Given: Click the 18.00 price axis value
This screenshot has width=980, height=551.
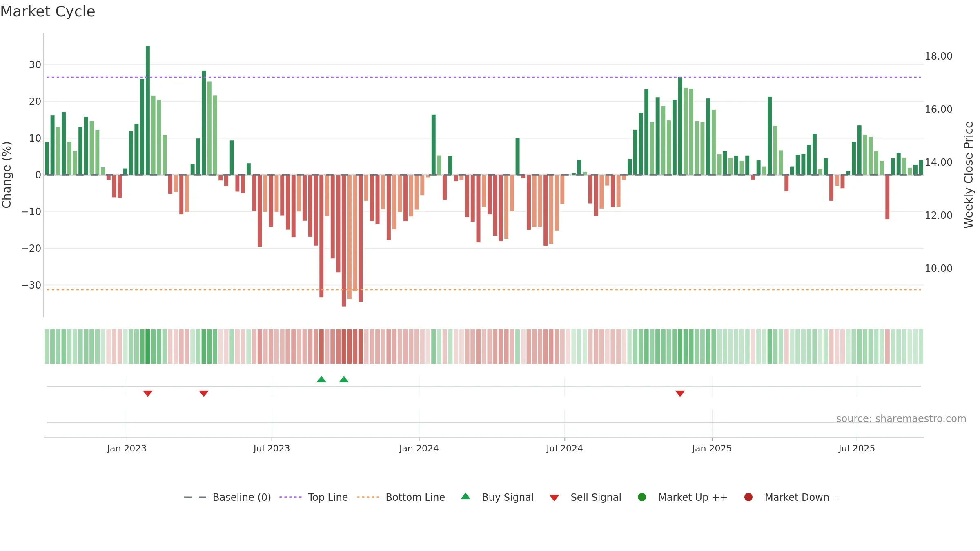Looking at the screenshot, I should pos(938,56).
